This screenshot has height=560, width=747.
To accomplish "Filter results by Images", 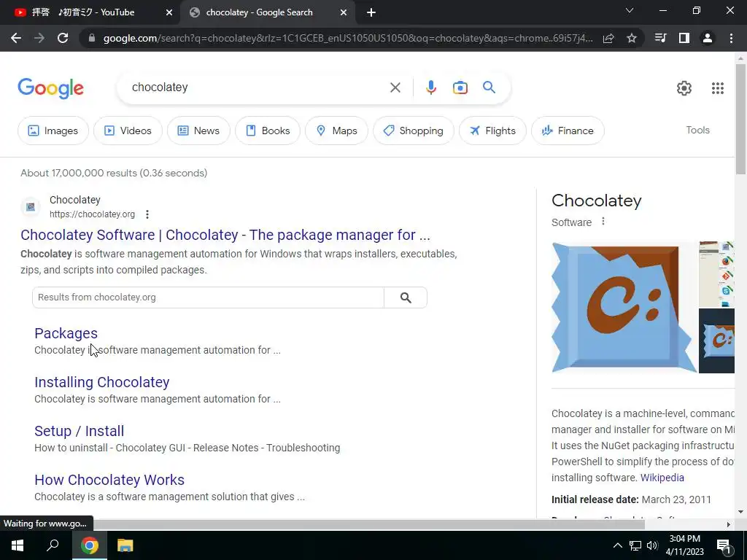I will pyautogui.click(x=53, y=131).
